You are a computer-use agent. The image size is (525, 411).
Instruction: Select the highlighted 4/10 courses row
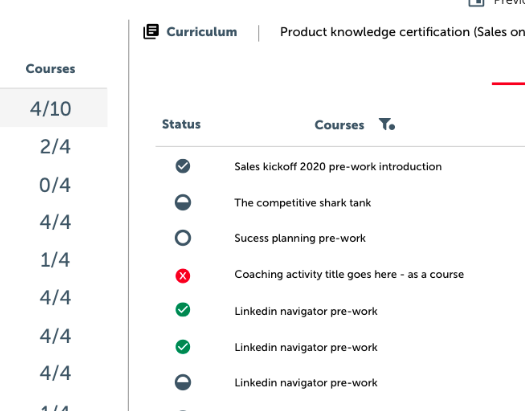(x=54, y=108)
